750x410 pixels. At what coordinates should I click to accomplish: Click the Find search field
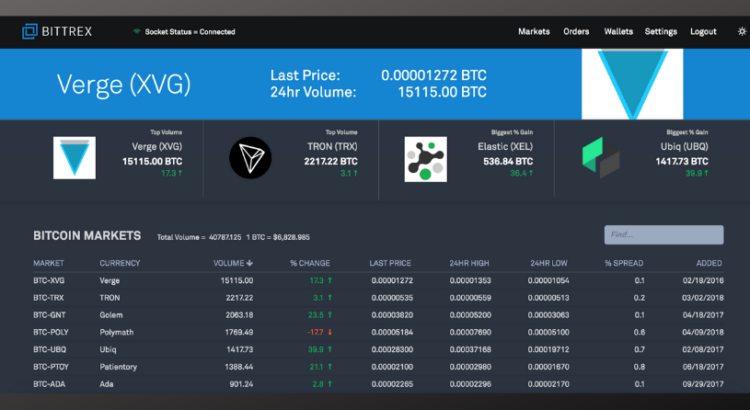(x=663, y=234)
